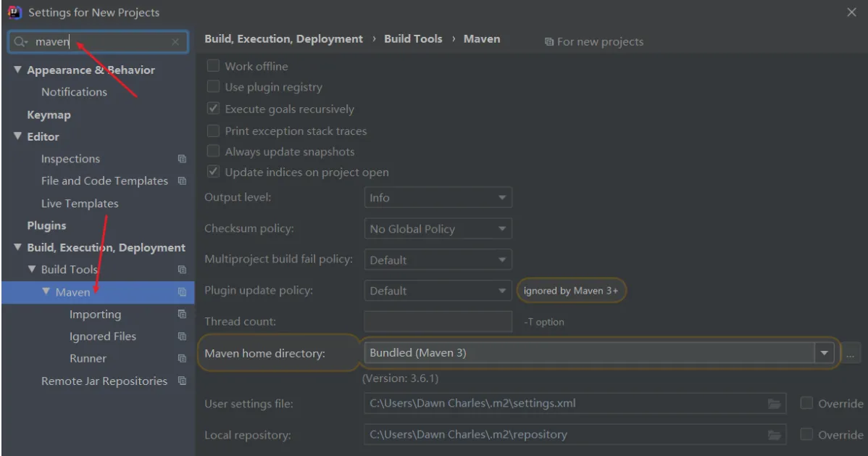Click folder icon for User settings file

point(775,404)
